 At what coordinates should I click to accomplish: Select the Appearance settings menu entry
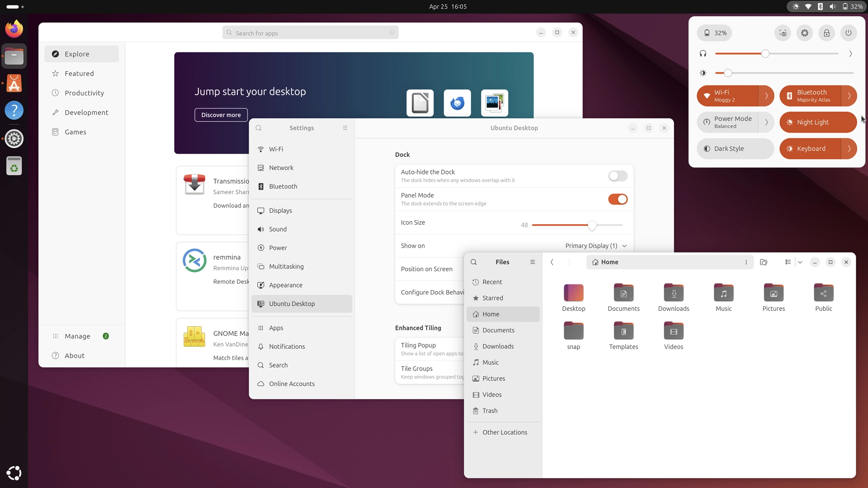(x=286, y=285)
